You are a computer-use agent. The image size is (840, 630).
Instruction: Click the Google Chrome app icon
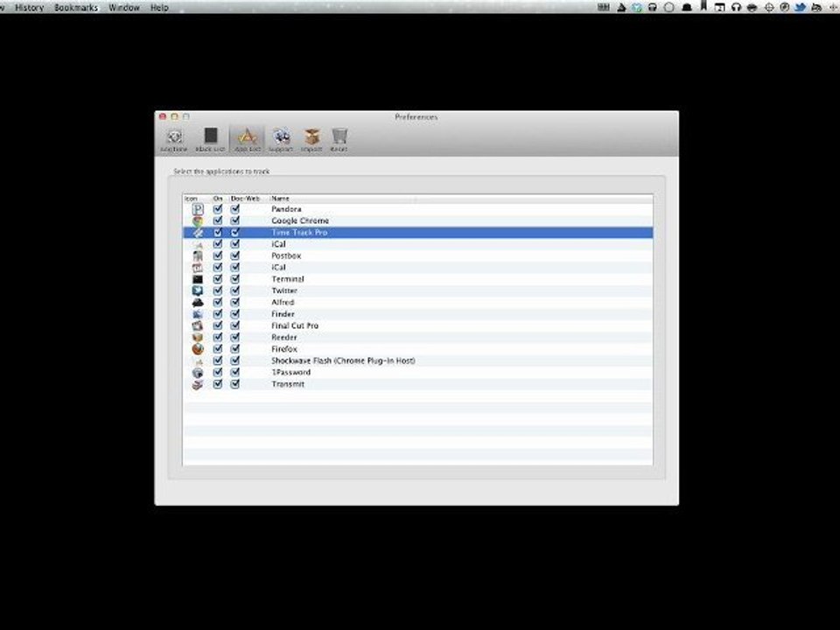click(198, 220)
